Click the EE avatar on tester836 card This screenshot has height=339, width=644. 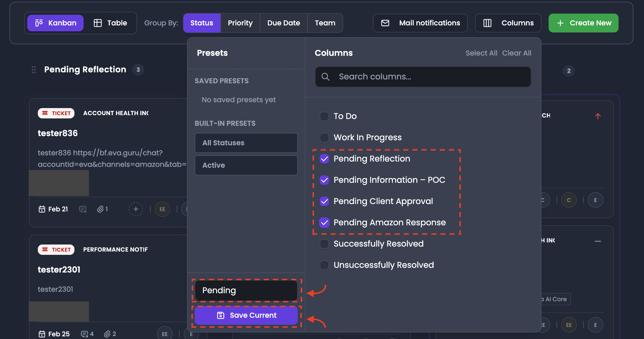click(x=162, y=209)
